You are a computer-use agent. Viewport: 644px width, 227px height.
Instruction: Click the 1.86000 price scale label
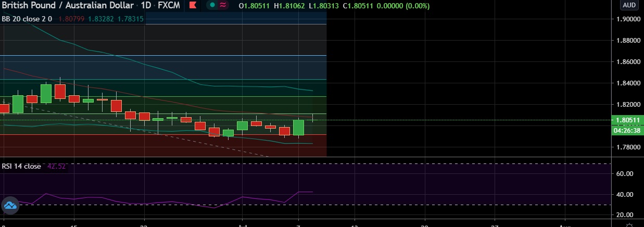[627, 61]
